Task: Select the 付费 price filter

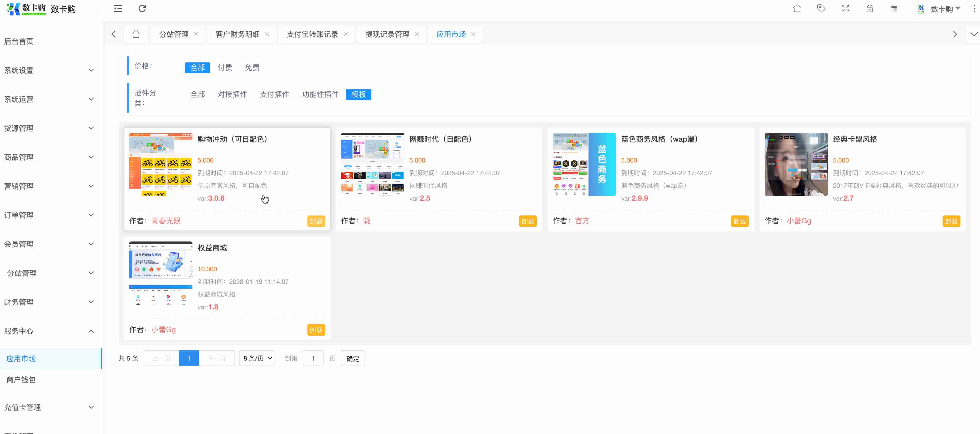Action: [x=225, y=67]
